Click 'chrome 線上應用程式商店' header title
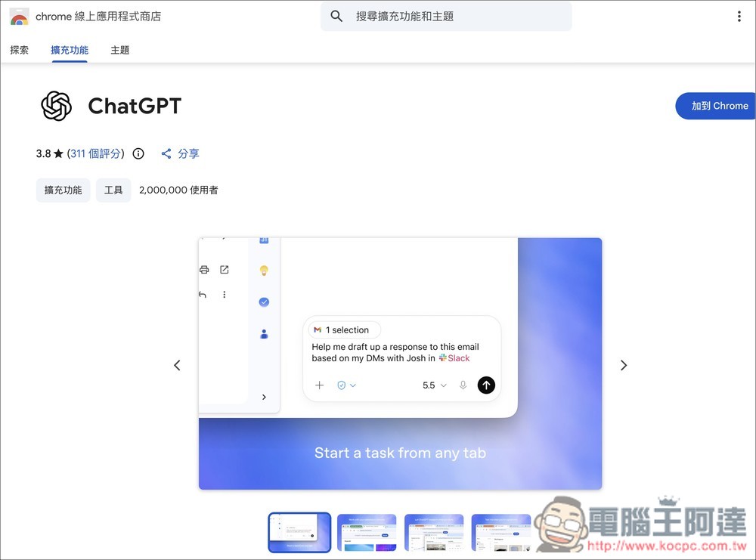The width and height of the screenshot is (756, 560). click(x=98, y=17)
